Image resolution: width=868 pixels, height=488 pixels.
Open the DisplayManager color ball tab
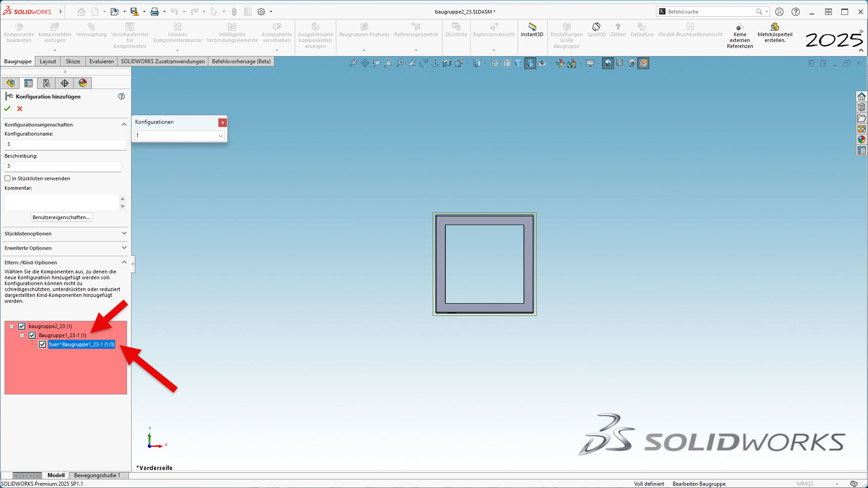83,83
